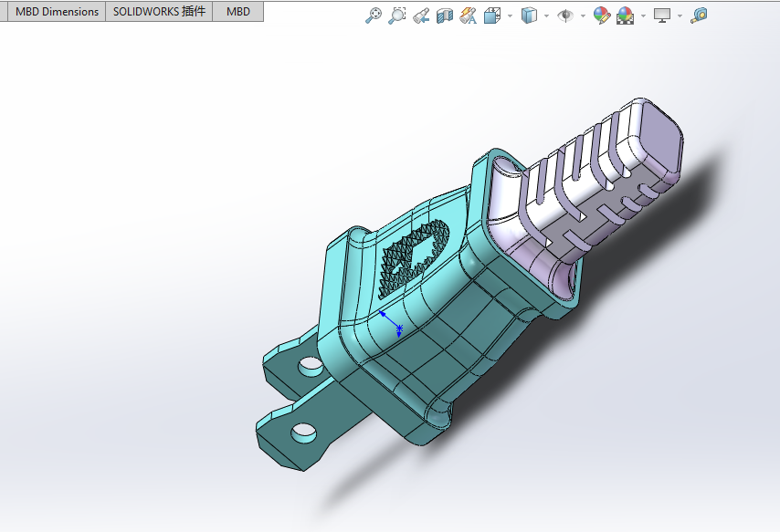This screenshot has height=532, width=780.
Task: Expand the View Orientation dropdown arrow
Action: (x=510, y=16)
